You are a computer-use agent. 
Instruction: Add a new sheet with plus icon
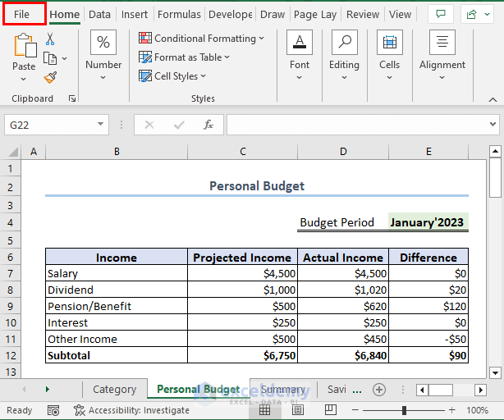pyautogui.click(x=379, y=390)
